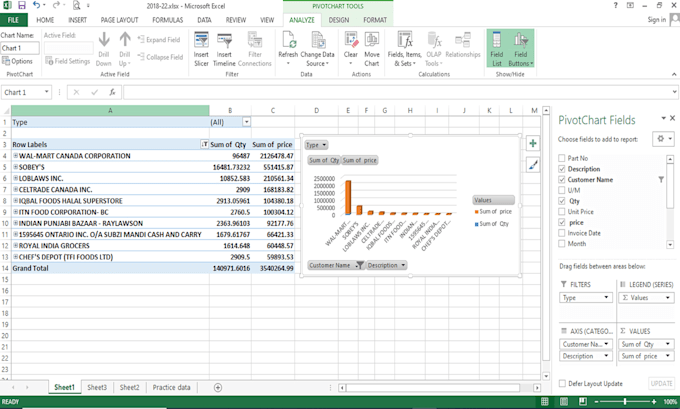Open the Excel Help question mark

pos(615,5)
